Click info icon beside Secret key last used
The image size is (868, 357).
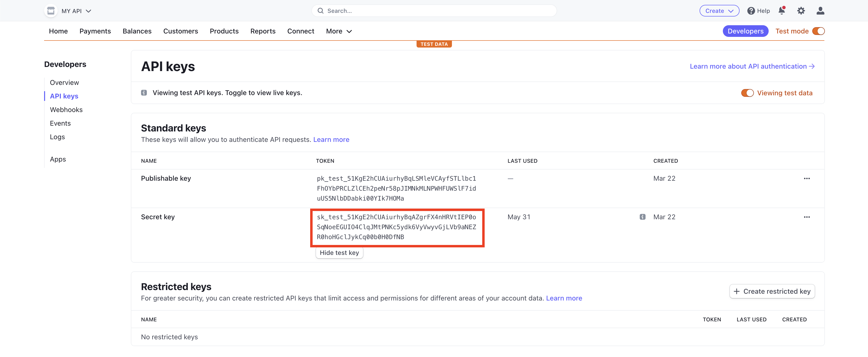coord(642,217)
